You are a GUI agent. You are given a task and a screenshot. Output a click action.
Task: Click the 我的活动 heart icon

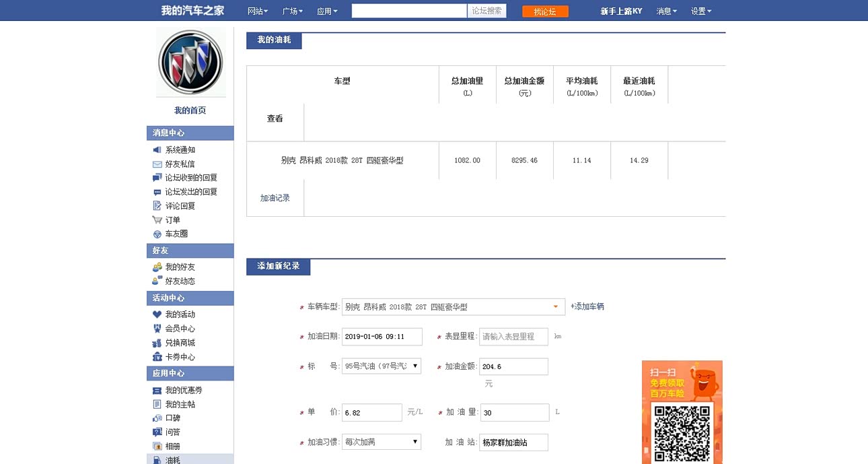[157, 314]
